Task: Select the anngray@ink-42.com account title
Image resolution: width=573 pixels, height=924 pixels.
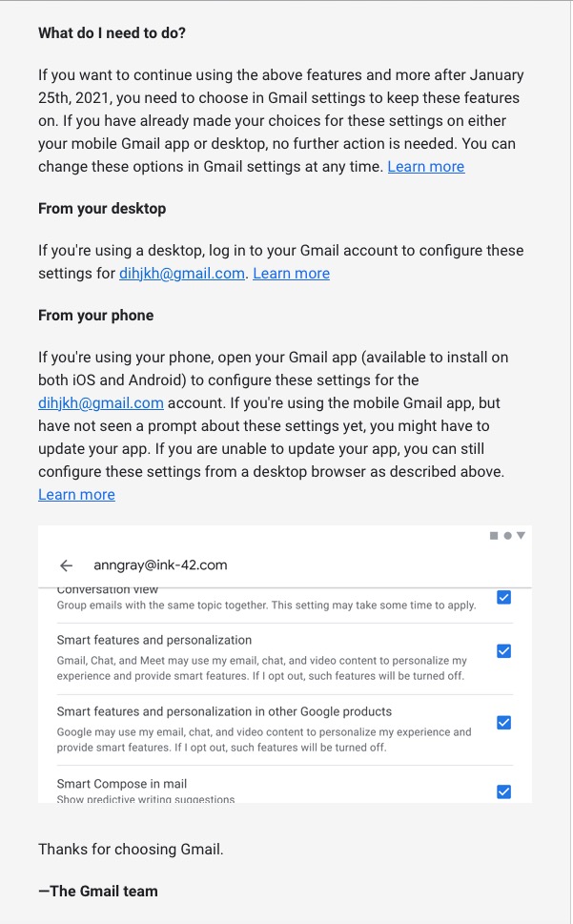Action: (160, 565)
